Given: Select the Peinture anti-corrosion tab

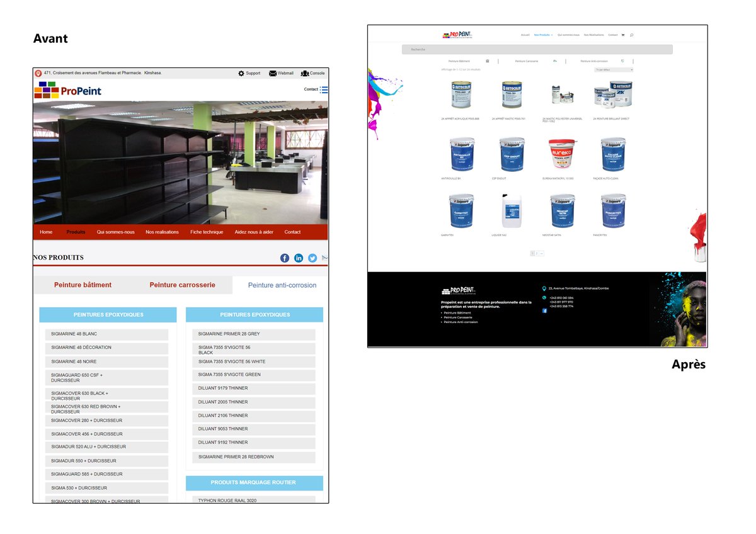Looking at the screenshot, I should [x=282, y=285].
